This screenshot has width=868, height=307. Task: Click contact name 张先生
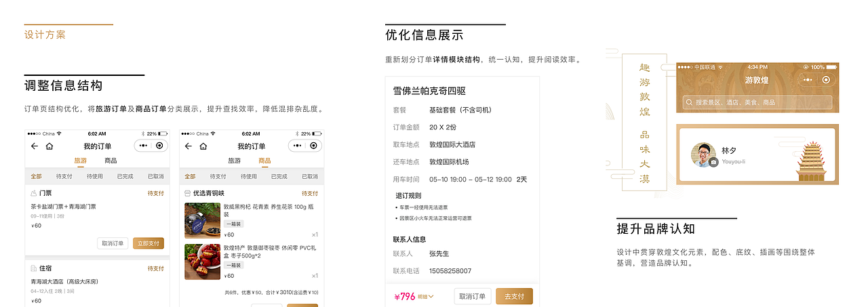pos(439,253)
